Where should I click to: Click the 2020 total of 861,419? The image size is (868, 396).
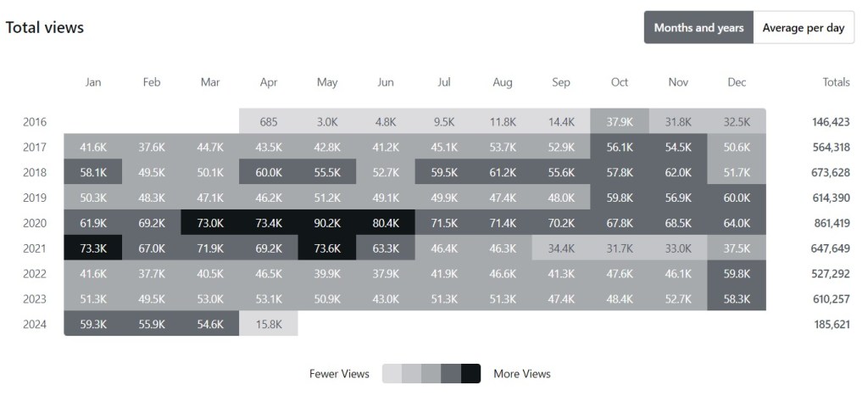coord(825,223)
